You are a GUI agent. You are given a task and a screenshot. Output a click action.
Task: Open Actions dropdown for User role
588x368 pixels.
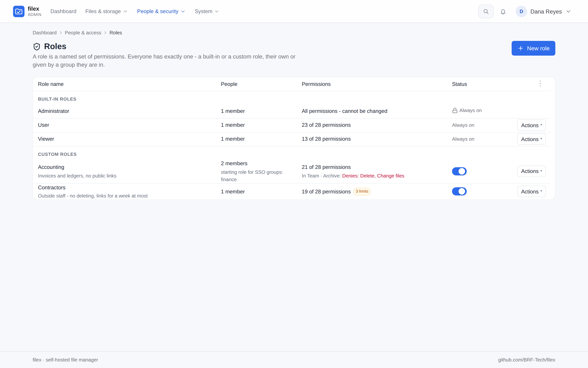click(531, 125)
